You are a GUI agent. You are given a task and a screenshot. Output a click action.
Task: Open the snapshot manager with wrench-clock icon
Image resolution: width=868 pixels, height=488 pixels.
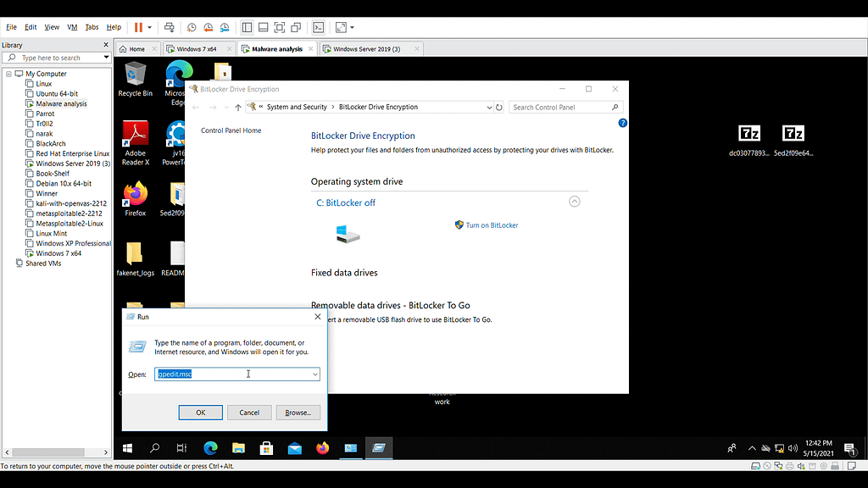click(x=225, y=27)
